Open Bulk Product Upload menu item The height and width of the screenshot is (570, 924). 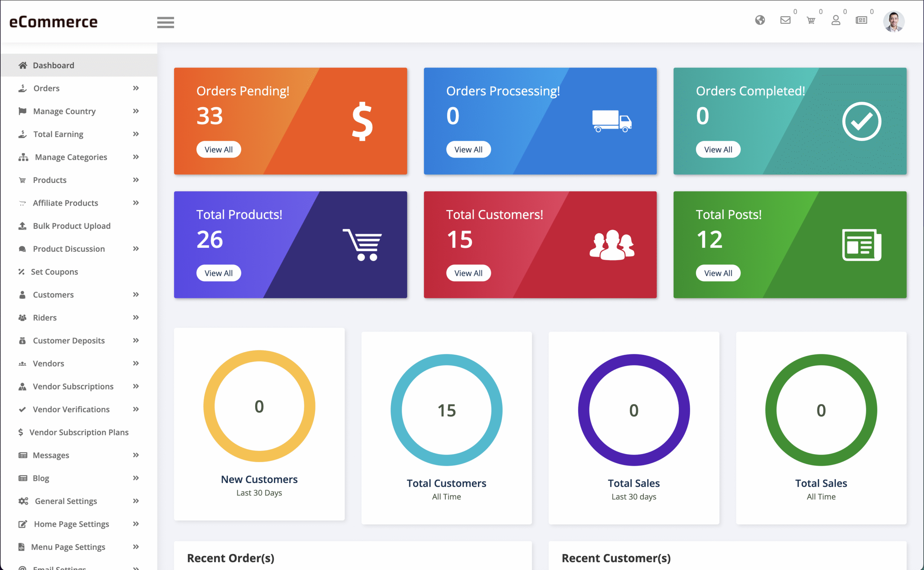72,226
